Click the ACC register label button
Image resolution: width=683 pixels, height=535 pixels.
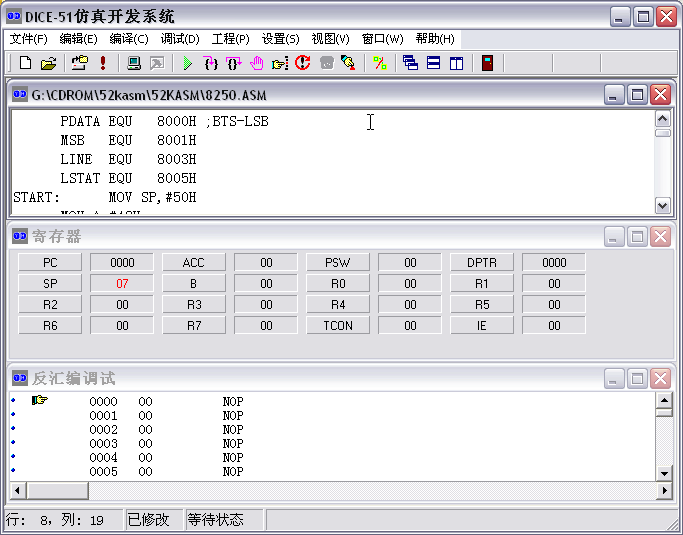pyautogui.click(x=194, y=263)
